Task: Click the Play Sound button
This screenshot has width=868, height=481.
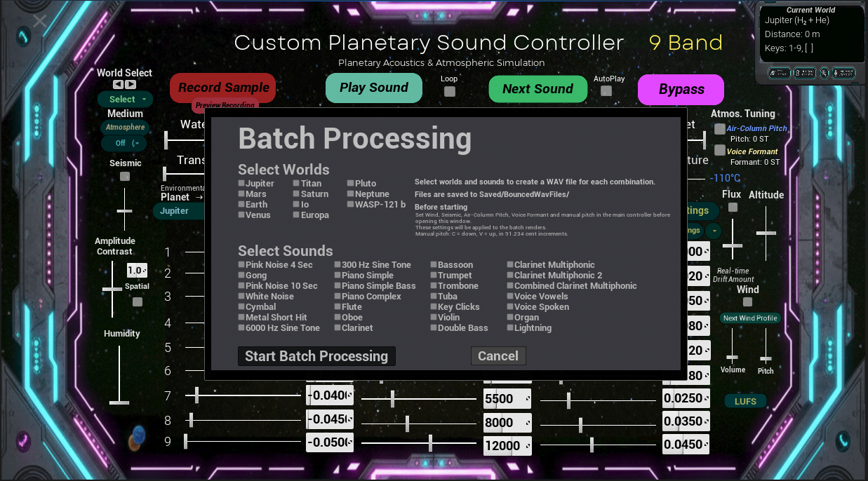Action: click(374, 88)
